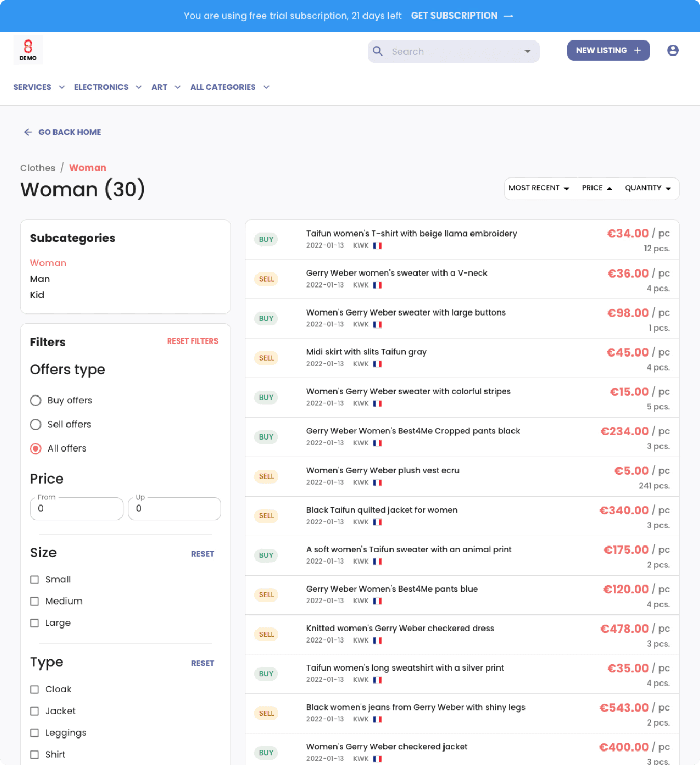Check the Cloak type checkbox

tap(35, 690)
